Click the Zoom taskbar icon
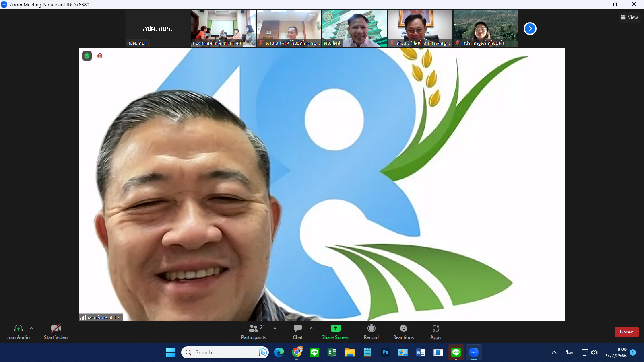The width and height of the screenshot is (644, 362). pyautogui.click(x=474, y=352)
